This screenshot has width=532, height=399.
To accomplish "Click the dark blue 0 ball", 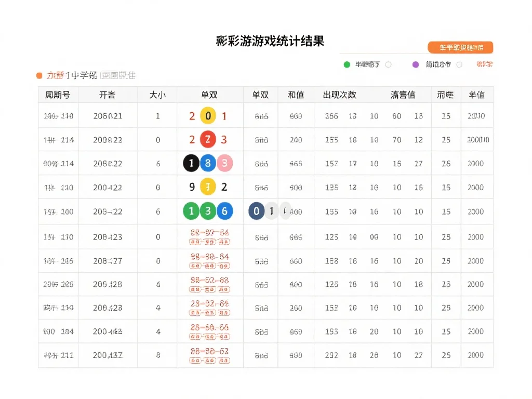I will (257, 211).
